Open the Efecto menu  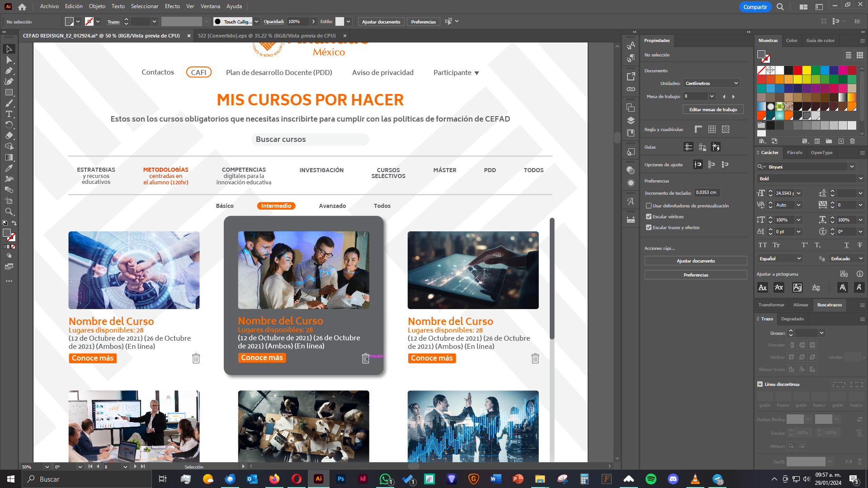pos(172,6)
